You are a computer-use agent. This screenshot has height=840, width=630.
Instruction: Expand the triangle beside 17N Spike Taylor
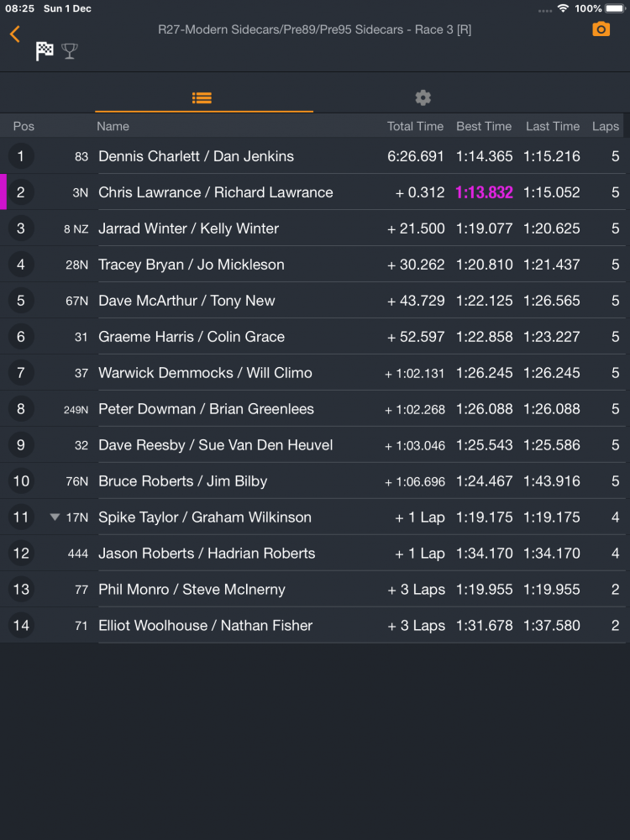[54, 517]
